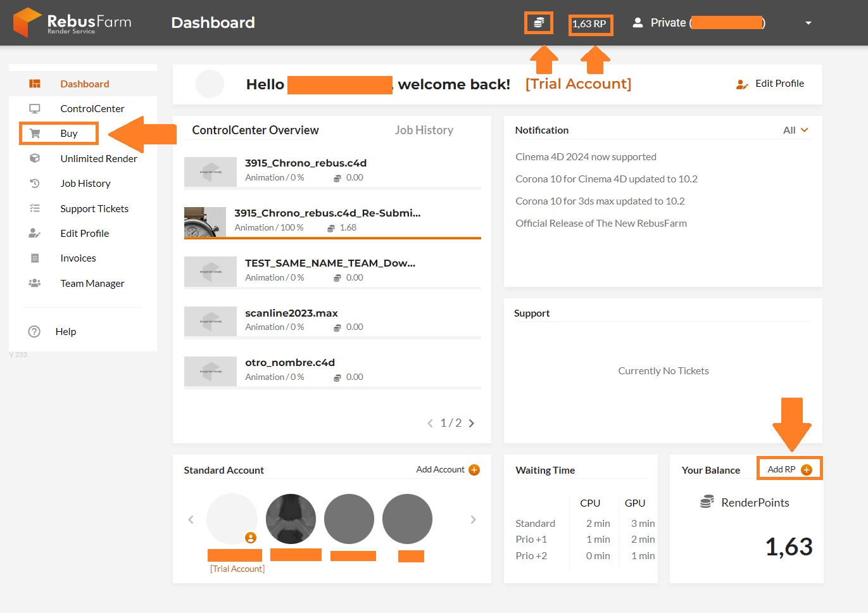Click the welcome banner avatar circle
This screenshot has height=613, width=868.
[210, 84]
